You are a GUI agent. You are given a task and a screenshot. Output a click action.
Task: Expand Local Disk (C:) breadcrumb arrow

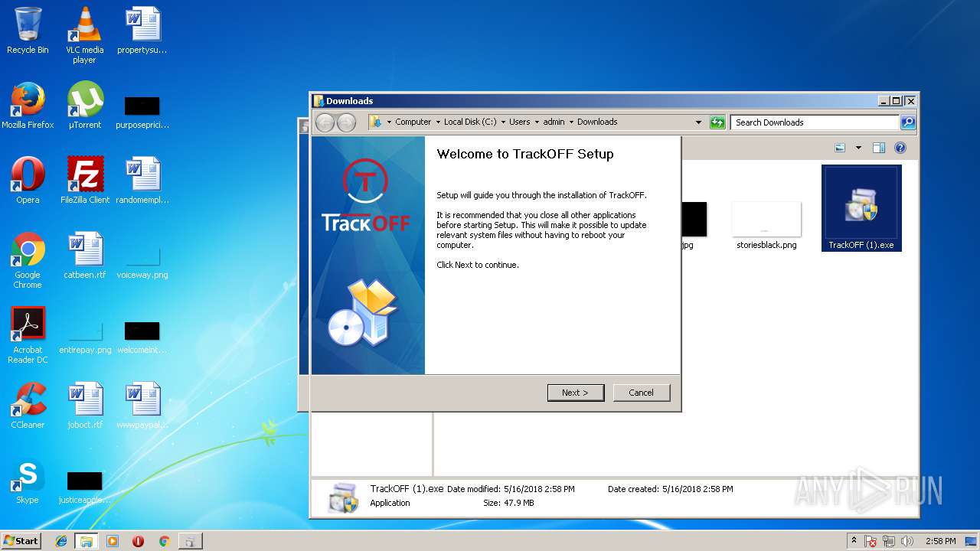(503, 122)
